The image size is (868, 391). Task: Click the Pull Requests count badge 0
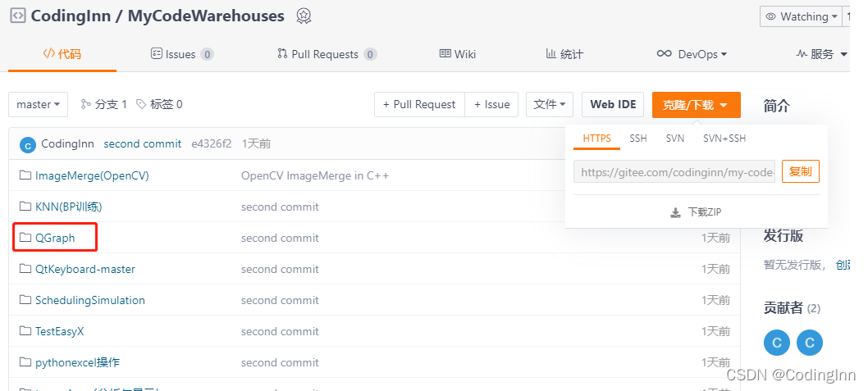[x=370, y=54]
